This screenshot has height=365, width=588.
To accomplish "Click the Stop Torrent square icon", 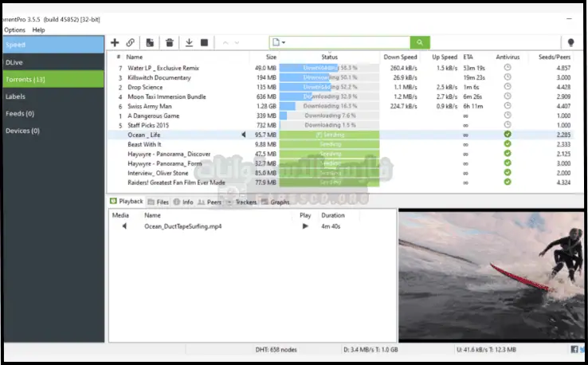I will click(205, 42).
